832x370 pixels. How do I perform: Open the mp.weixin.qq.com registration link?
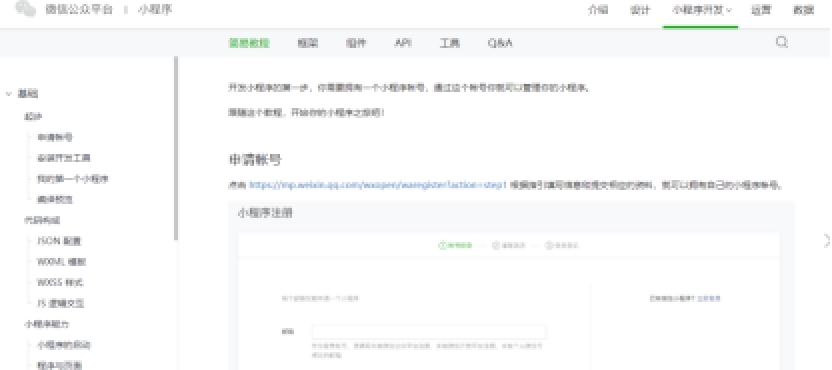(x=378, y=185)
